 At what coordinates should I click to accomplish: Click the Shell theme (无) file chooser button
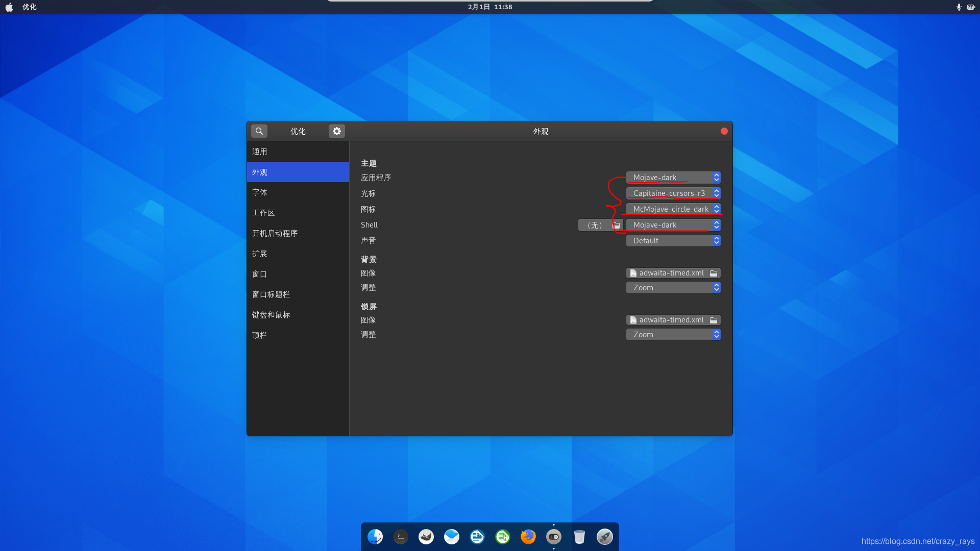pos(600,225)
